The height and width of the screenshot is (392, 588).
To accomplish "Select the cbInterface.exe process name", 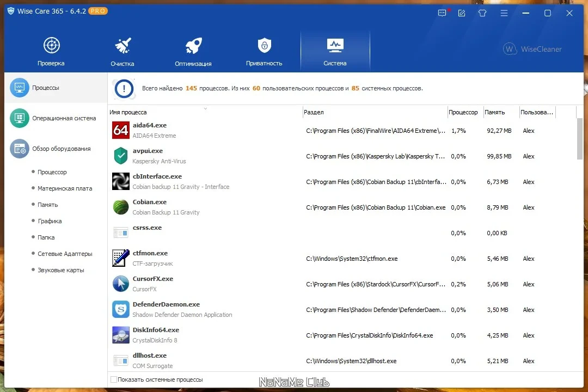I will [157, 176].
